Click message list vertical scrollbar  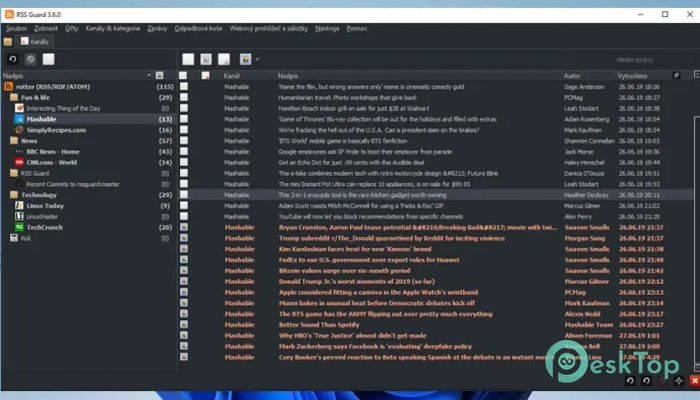click(697, 241)
